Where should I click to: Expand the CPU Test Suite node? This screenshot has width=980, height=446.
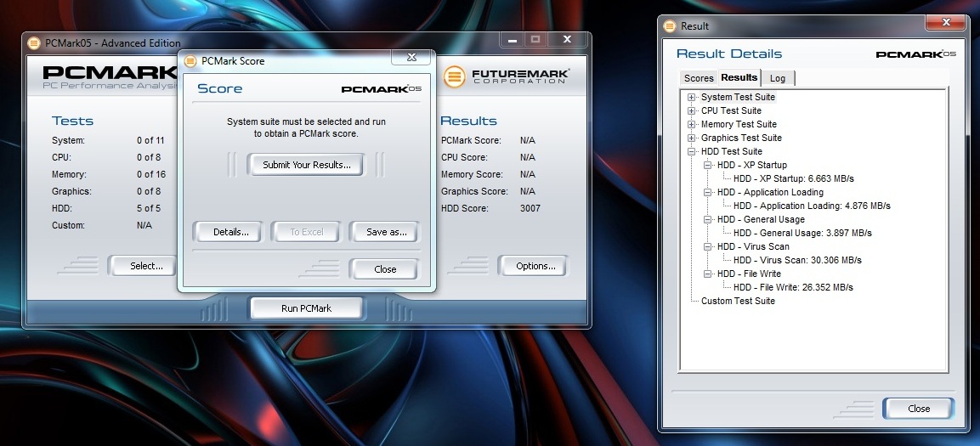[691, 110]
